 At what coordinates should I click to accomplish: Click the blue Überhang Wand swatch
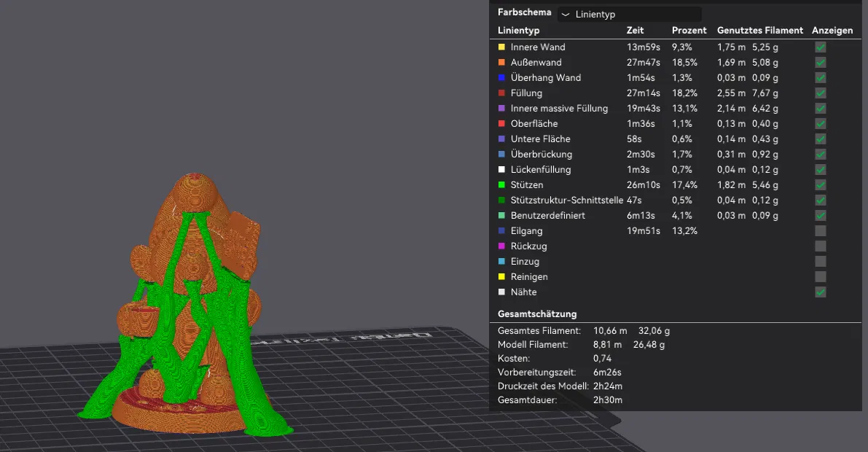[501, 77]
